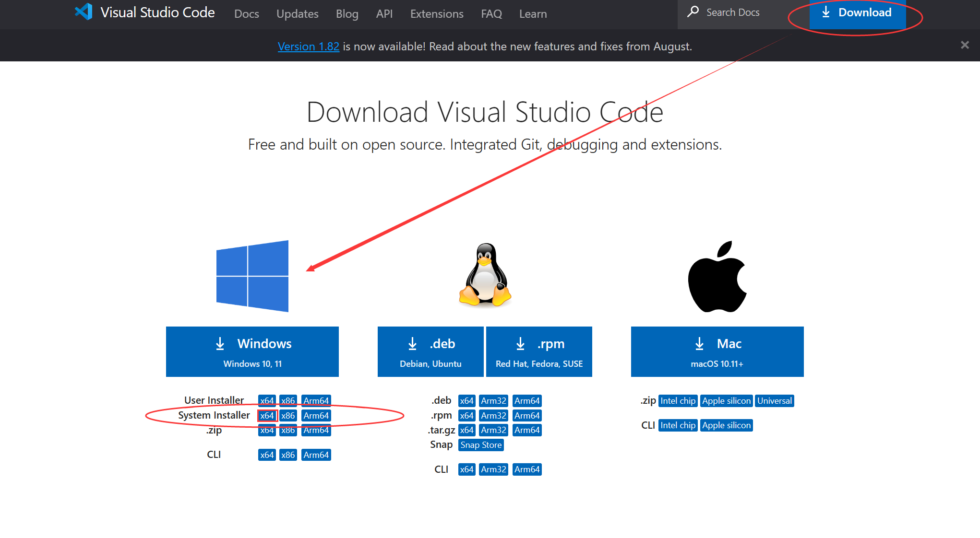This screenshot has height=538, width=980.
Task: Select User Installer Arm64 link
Action: click(x=316, y=401)
